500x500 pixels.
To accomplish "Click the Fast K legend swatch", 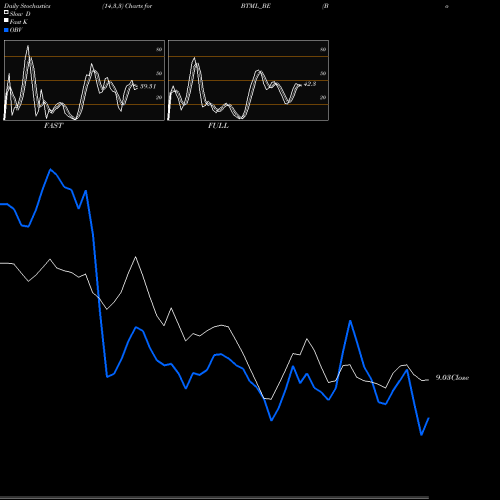I will tap(6, 21).
